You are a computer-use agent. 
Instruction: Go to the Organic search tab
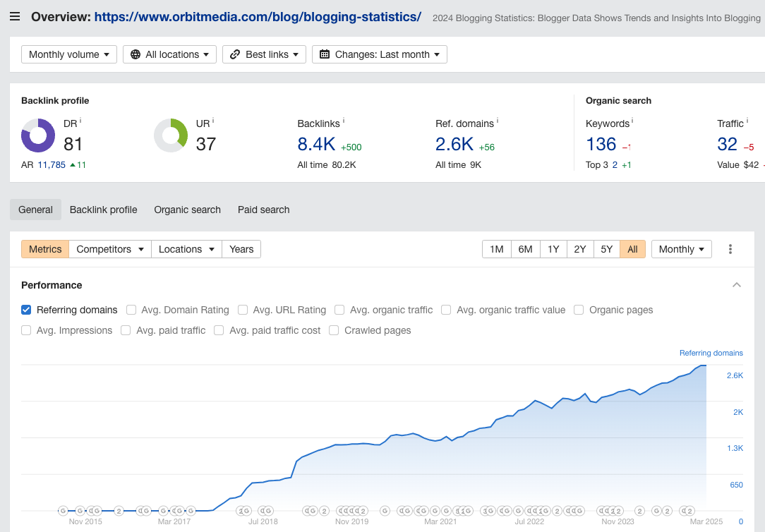(x=187, y=210)
